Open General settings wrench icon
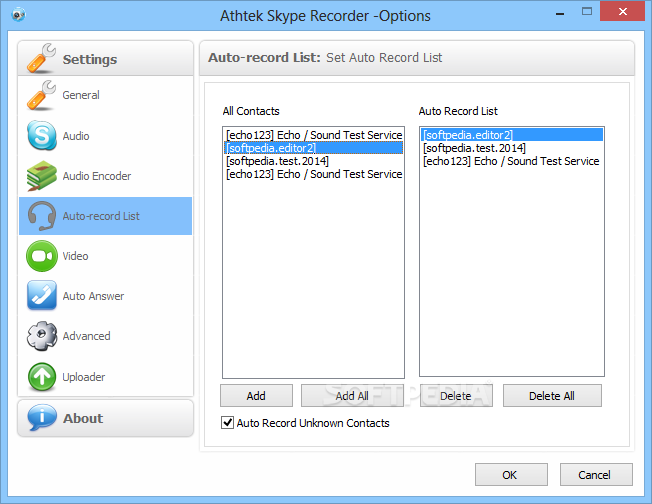Viewport: 652px width, 504px height. click(41, 95)
